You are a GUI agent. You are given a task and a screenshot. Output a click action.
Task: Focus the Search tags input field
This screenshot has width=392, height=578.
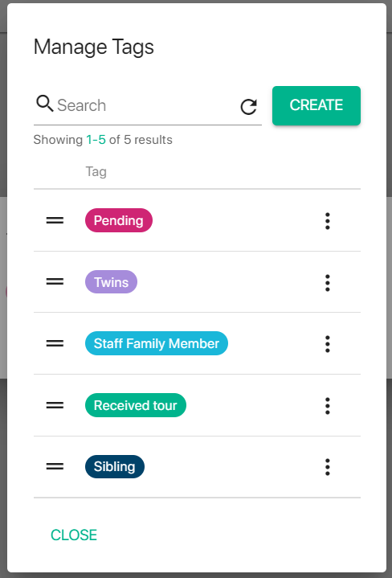[x=145, y=105]
